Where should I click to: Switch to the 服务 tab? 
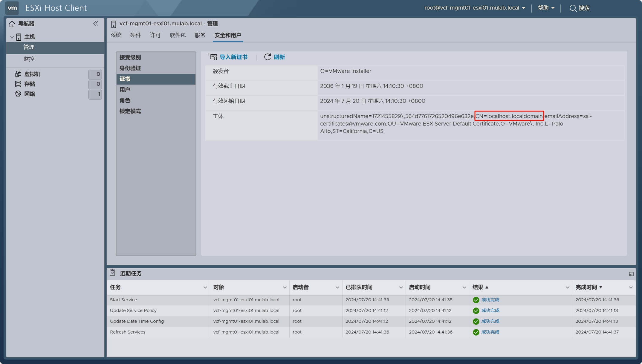[x=200, y=35]
